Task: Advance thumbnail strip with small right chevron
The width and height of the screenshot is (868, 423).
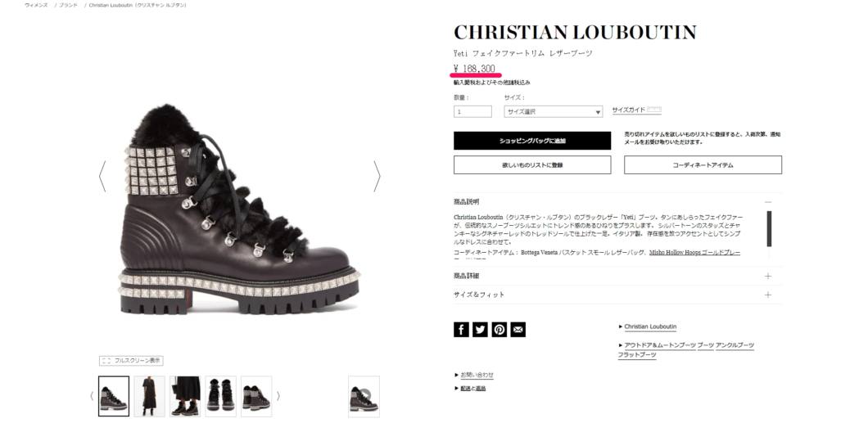Action: pos(278,396)
